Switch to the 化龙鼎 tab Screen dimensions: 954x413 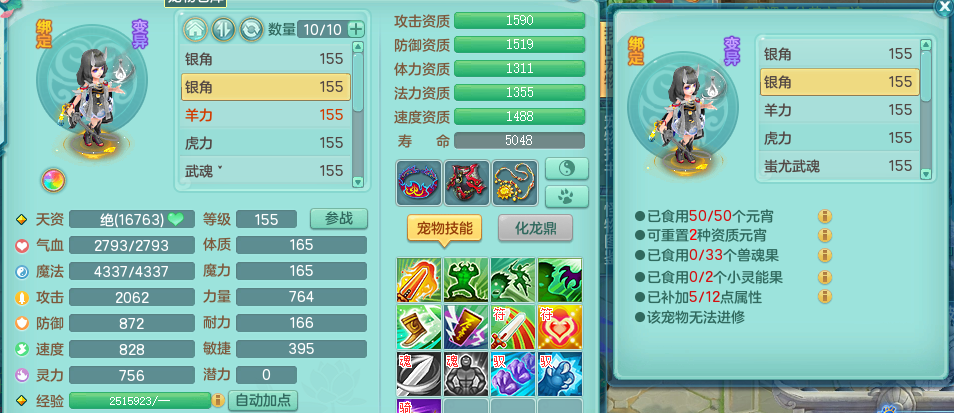[x=535, y=229]
